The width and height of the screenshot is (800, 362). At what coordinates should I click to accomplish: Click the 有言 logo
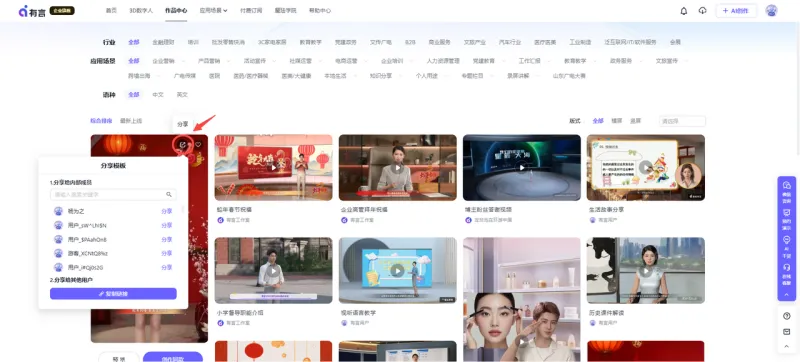tap(32, 11)
